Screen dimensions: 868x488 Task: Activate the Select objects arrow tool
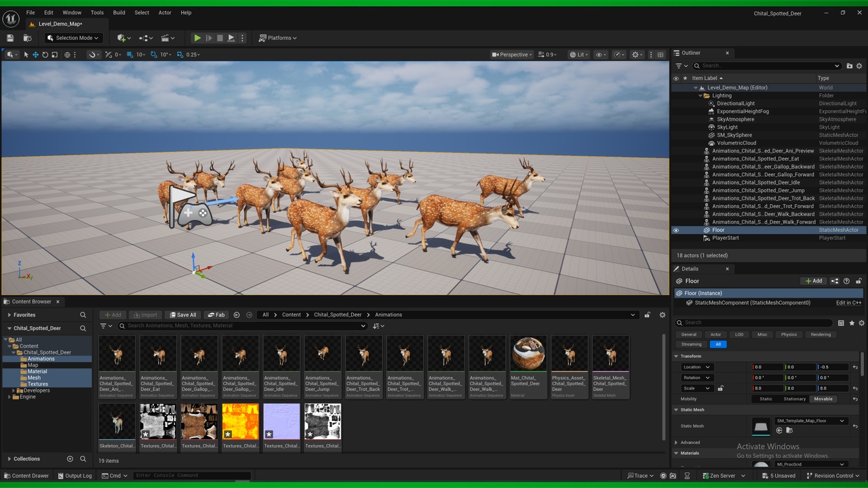point(26,55)
